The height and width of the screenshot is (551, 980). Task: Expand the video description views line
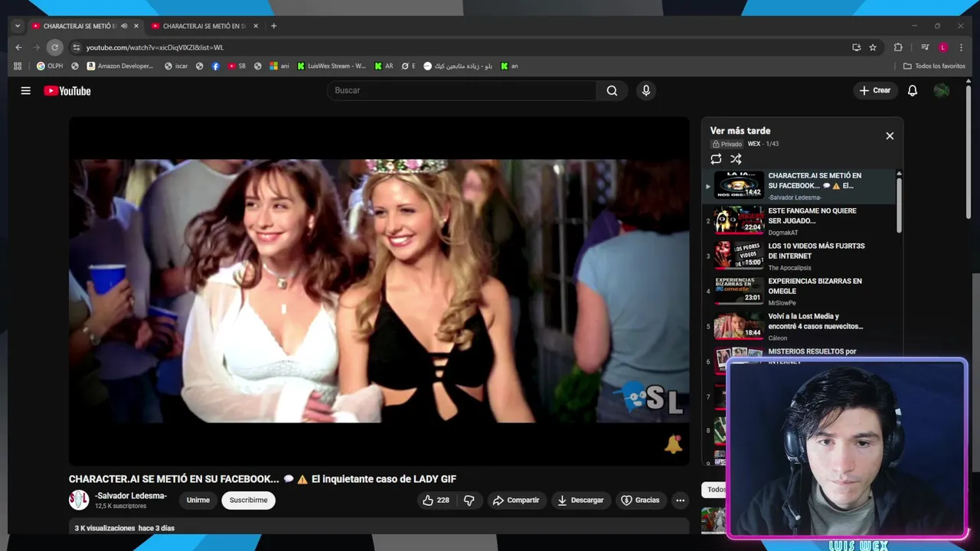[x=125, y=528]
